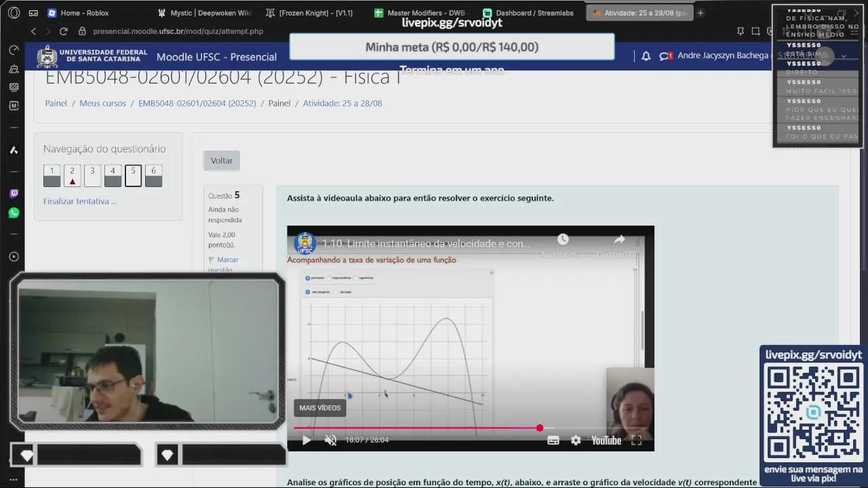The image size is (868, 488).
Task: Click the UFSC channel avatar on video
Action: pyautogui.click(x=304, y=243)
